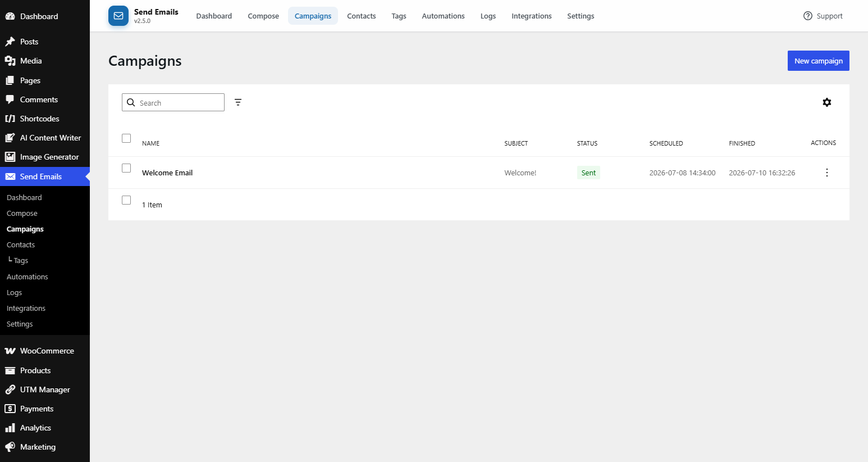Open table settings gear icon
The image size is (868, 462).
827,102
